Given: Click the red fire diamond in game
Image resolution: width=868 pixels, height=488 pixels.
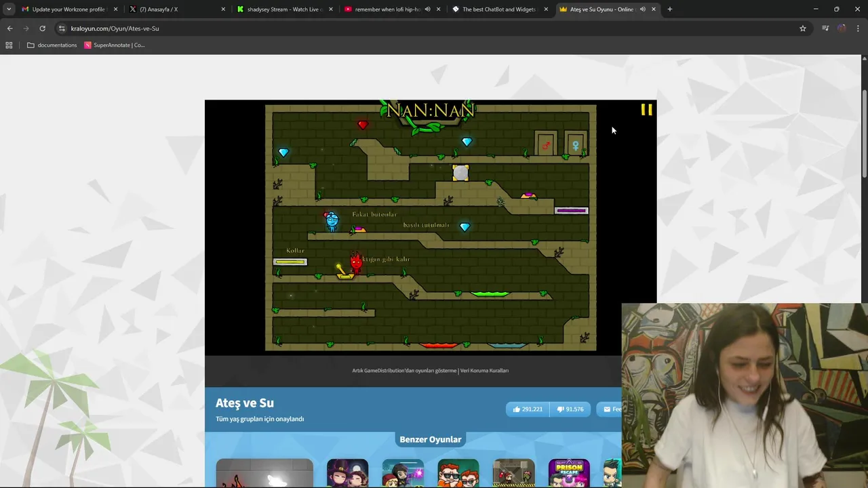Looking at the screenshot, I should (x=363, y=125).
